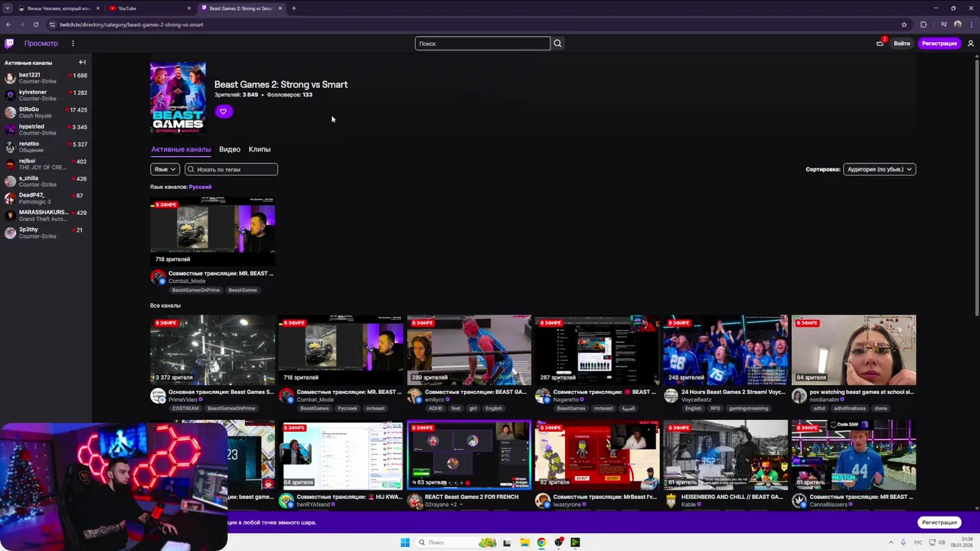This screenshot has width=980, height=551.
Task: Open the tab search dropdown arrow
Action: [x=8, y=8]
